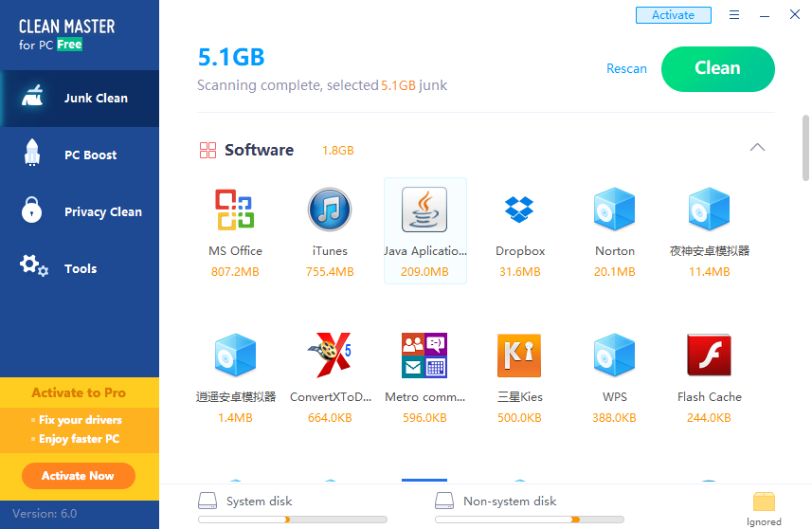Click the Flash Cache 244.0KB size
Screen dimensions: 812x529
(709, 418)
